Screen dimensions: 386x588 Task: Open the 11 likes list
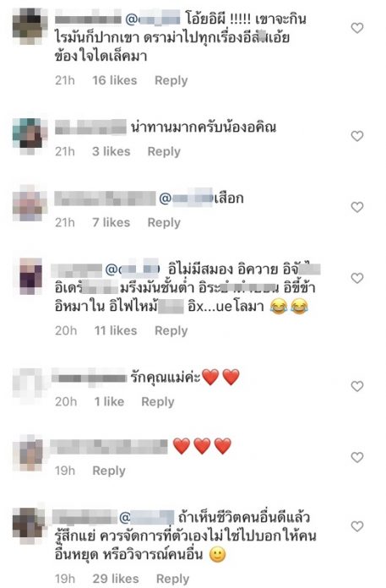point(116,330)
